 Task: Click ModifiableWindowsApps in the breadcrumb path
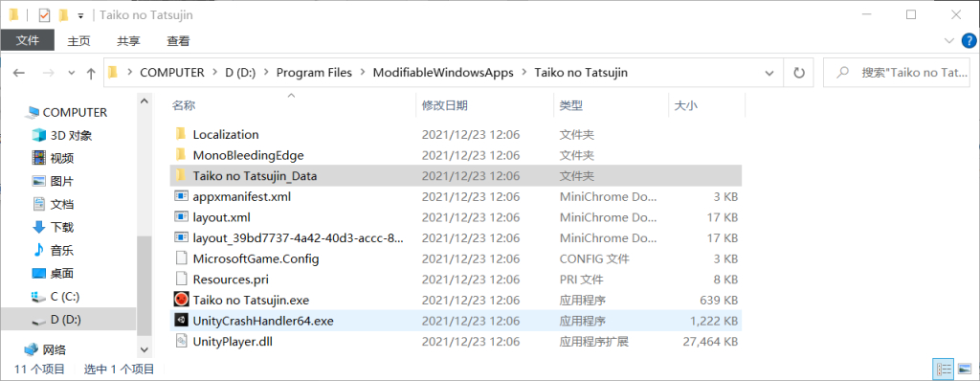point(443,73)
